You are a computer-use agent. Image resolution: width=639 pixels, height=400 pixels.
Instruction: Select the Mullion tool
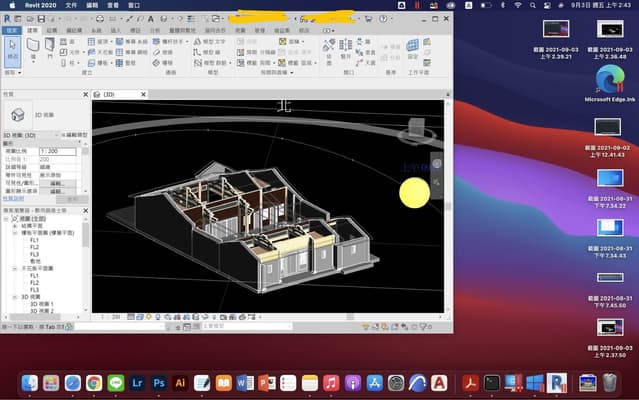point(126,63)
